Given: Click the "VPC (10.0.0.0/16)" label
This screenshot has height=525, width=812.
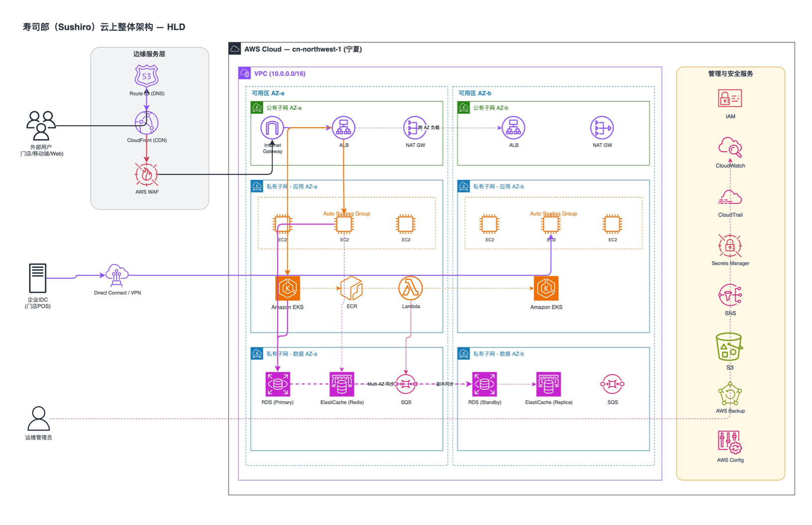Looking at the screenshot, I should [x=280, y=74].
